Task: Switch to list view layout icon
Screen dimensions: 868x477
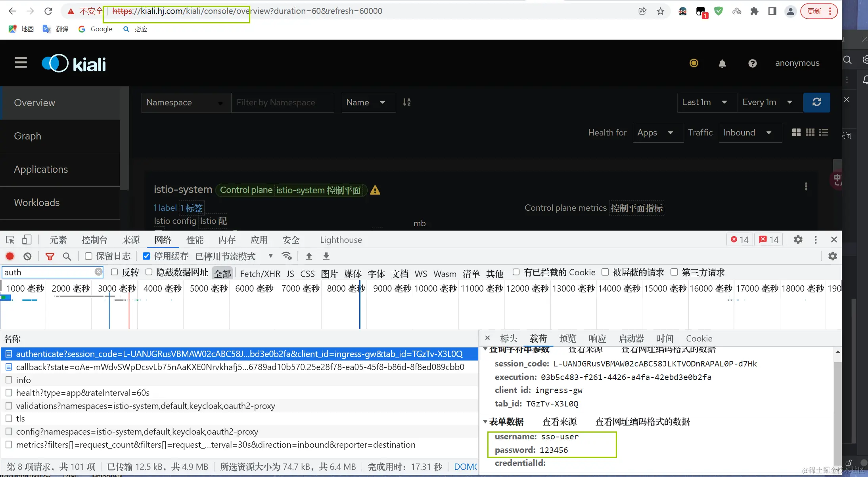Action: coord(824,133)
